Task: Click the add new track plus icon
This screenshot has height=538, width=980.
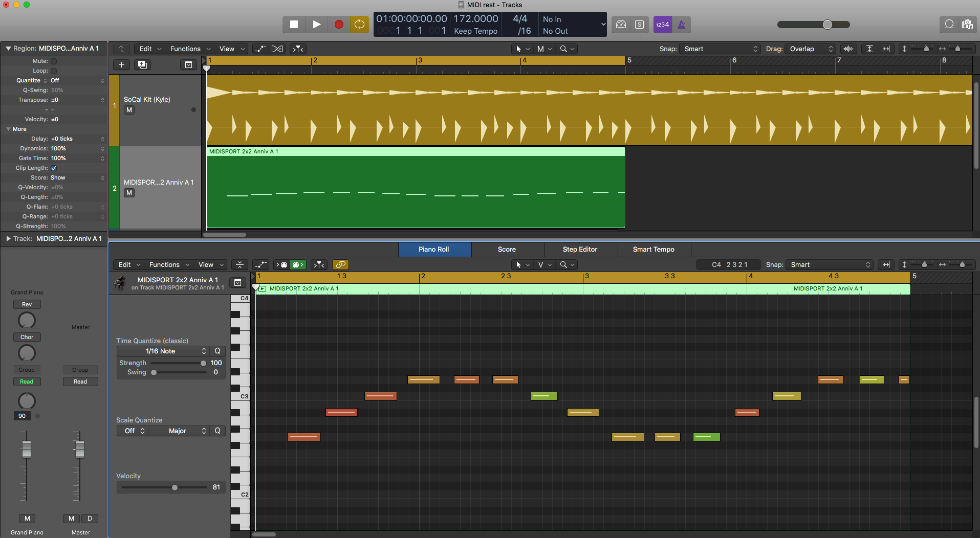Action: (x=121, y=64)
